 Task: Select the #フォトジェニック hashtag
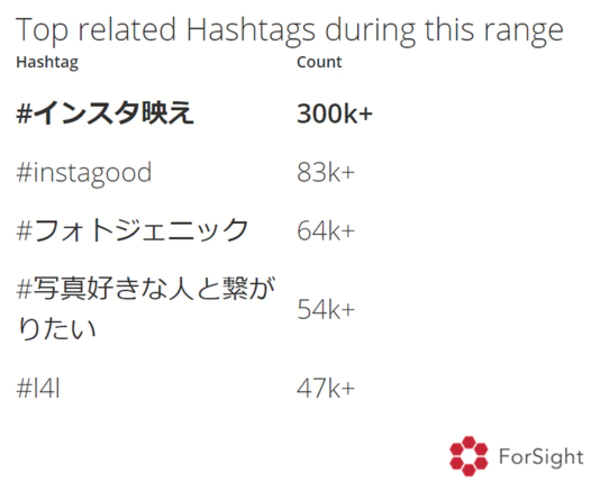132,230
